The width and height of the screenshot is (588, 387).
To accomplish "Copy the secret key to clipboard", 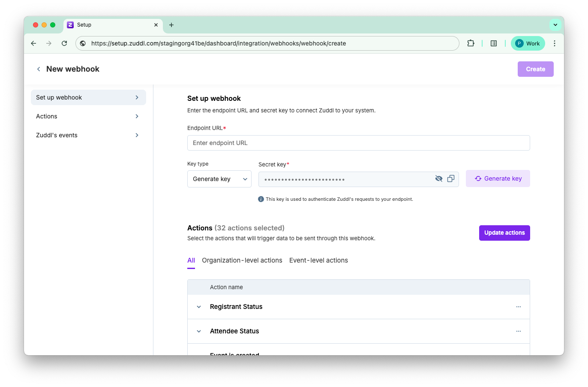I will point(450,179).
